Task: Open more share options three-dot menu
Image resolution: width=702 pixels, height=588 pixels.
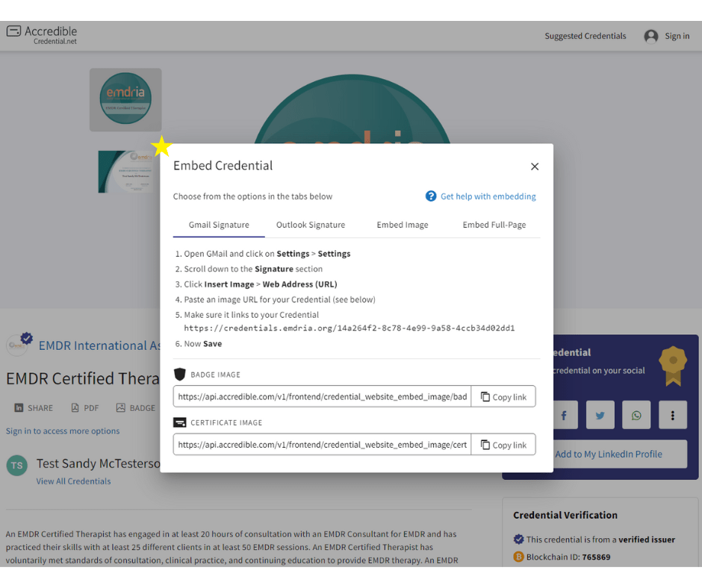Action: tap(672, 416)
